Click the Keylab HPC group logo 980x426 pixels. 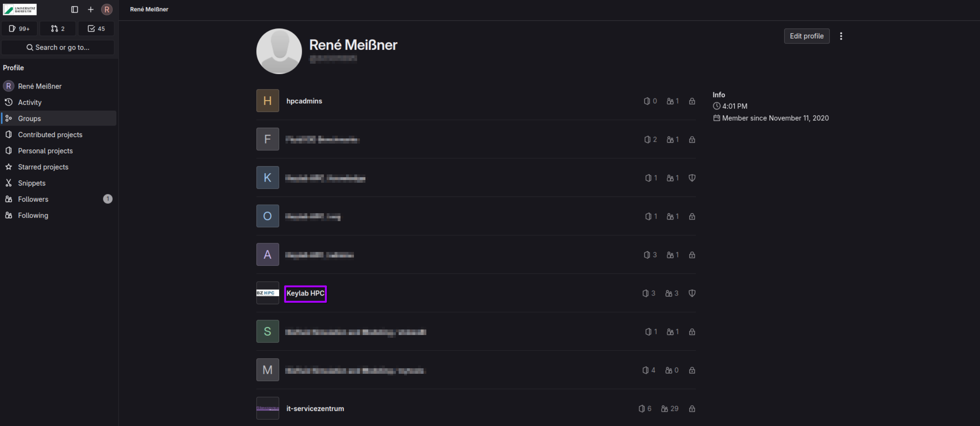pos(267,293)
